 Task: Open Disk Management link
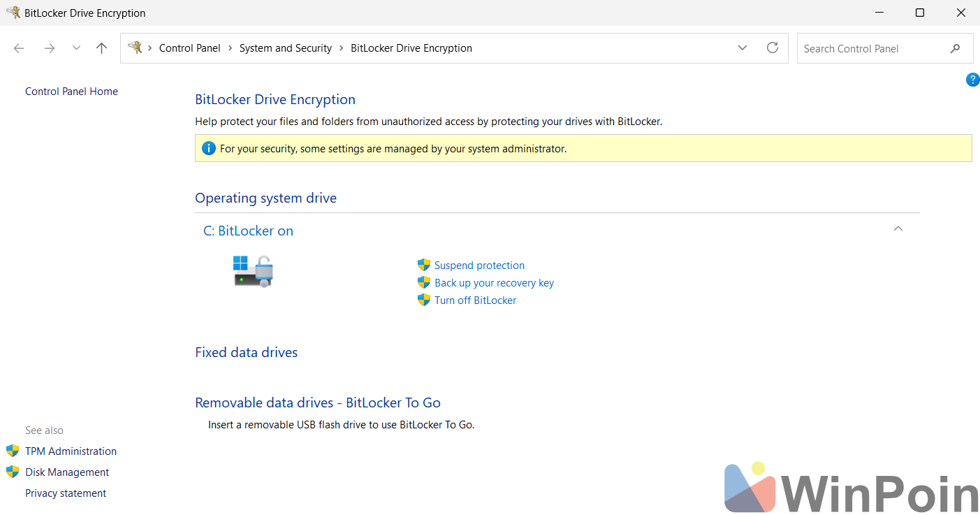(67, 472)
